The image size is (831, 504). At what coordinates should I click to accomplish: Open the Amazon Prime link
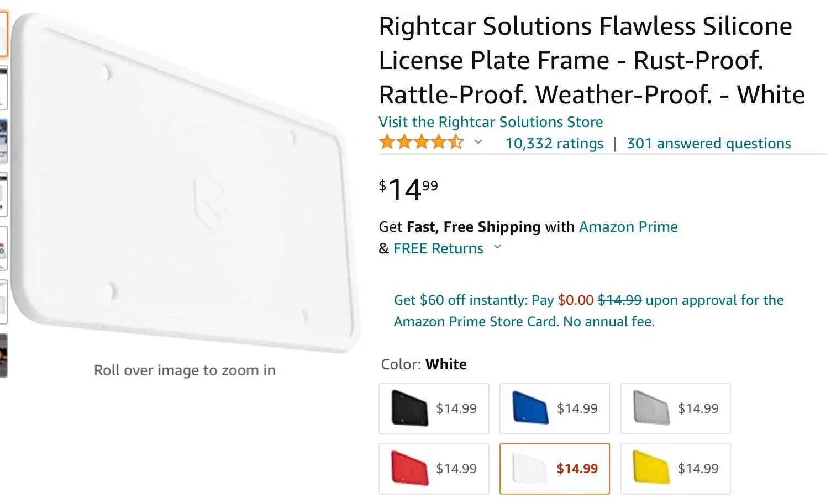(628, 227)
